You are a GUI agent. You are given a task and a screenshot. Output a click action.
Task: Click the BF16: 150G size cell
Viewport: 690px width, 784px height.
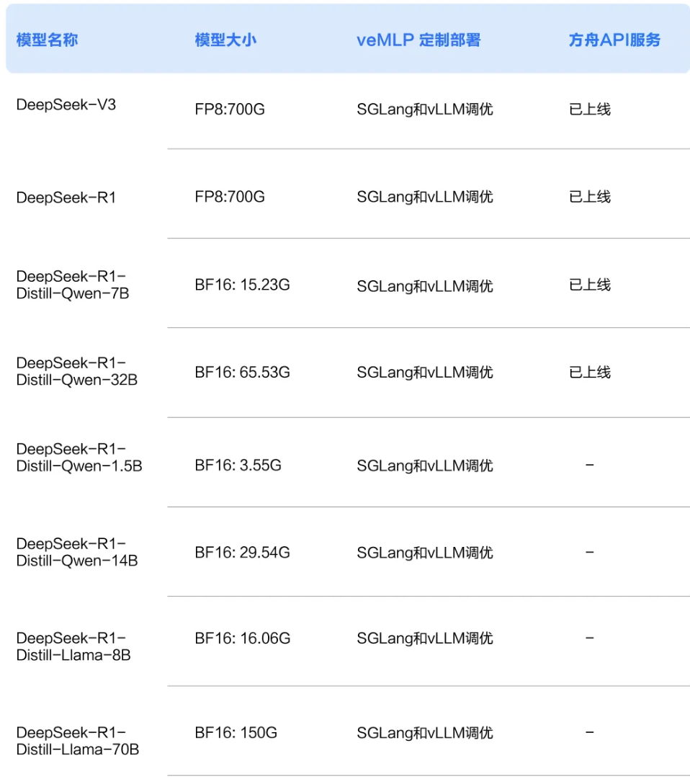[x=236, y=733]
